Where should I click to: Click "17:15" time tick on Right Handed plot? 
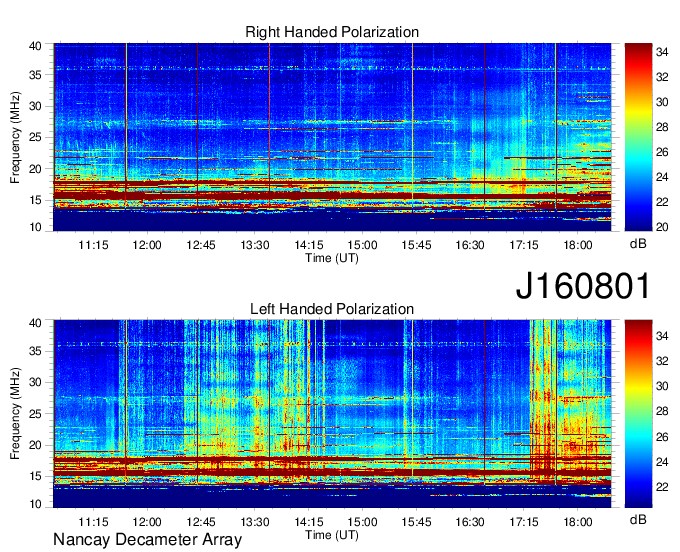(x=524, y=245)
